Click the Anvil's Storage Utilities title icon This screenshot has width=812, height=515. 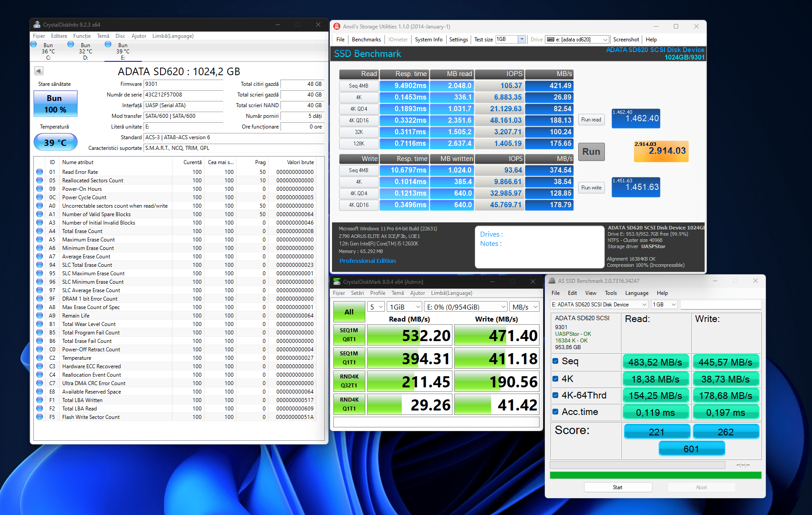tap(337, 27)
